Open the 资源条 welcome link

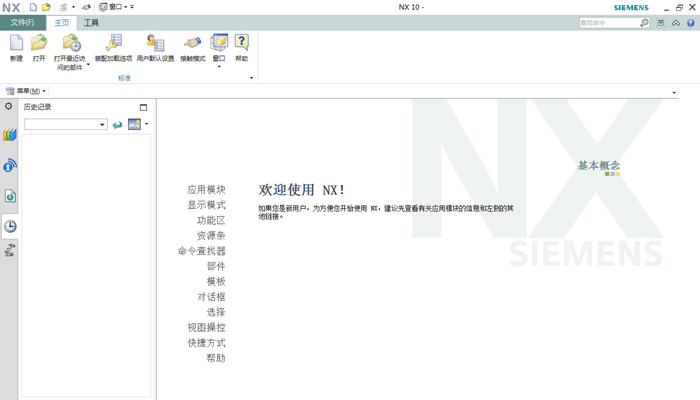pyautogui.click(x=211, y=236)
